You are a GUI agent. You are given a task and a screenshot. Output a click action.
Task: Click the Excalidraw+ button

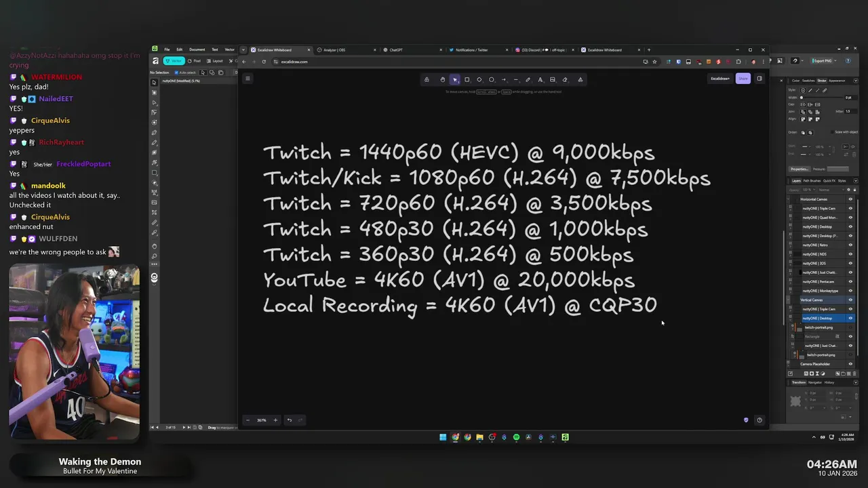point(720,79)
